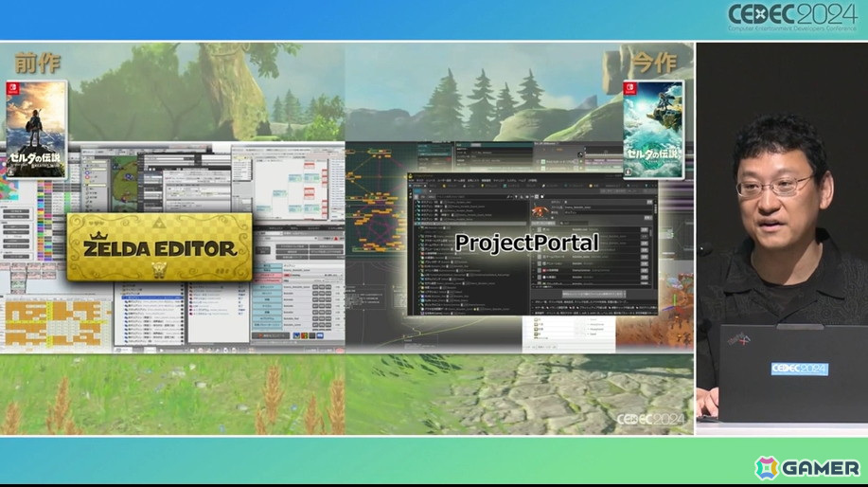Select the highlighted tree row in the ProjectPortal window
Screen dimensions: 868x487
point(470,224)
